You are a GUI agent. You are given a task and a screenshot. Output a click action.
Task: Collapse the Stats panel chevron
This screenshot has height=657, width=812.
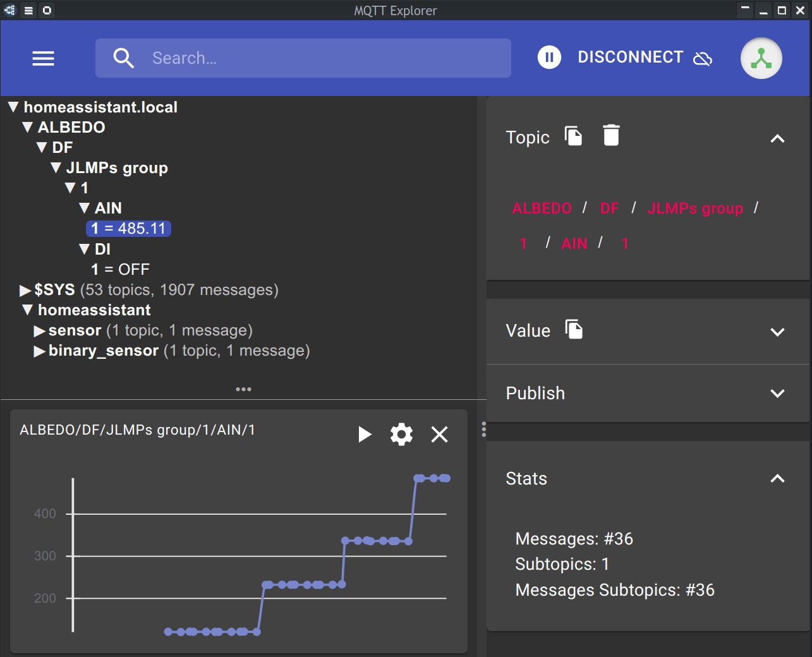pyautogui.click(x=777, y=478)
